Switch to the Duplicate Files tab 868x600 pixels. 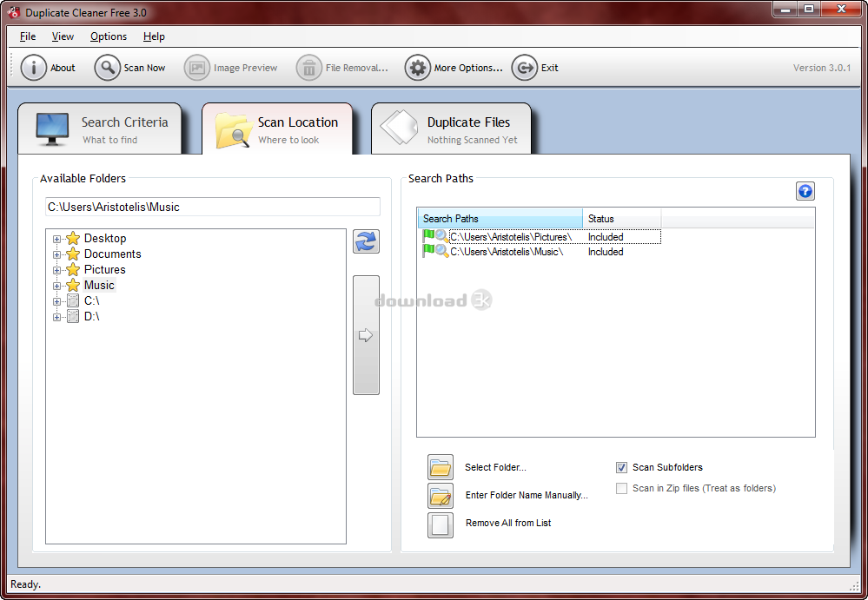451,129
